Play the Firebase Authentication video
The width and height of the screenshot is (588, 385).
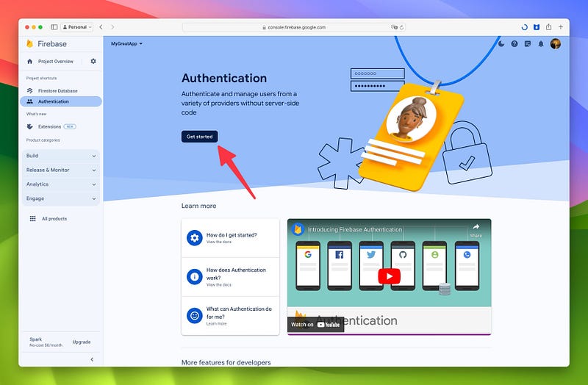(x=390, y=277)
